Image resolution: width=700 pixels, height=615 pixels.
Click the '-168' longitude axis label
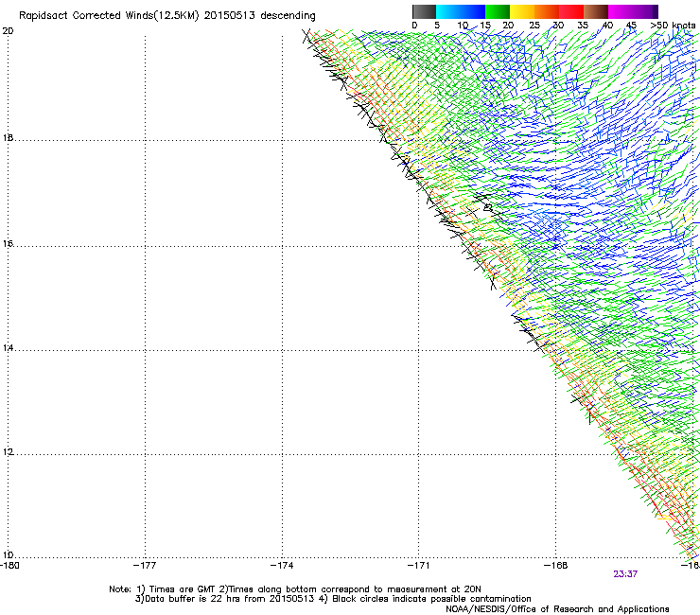pos(556,566)
